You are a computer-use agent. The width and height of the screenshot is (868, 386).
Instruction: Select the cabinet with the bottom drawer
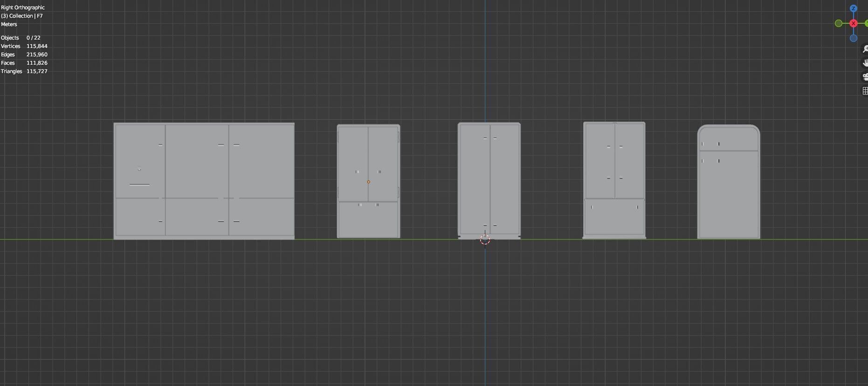(614, 180)
